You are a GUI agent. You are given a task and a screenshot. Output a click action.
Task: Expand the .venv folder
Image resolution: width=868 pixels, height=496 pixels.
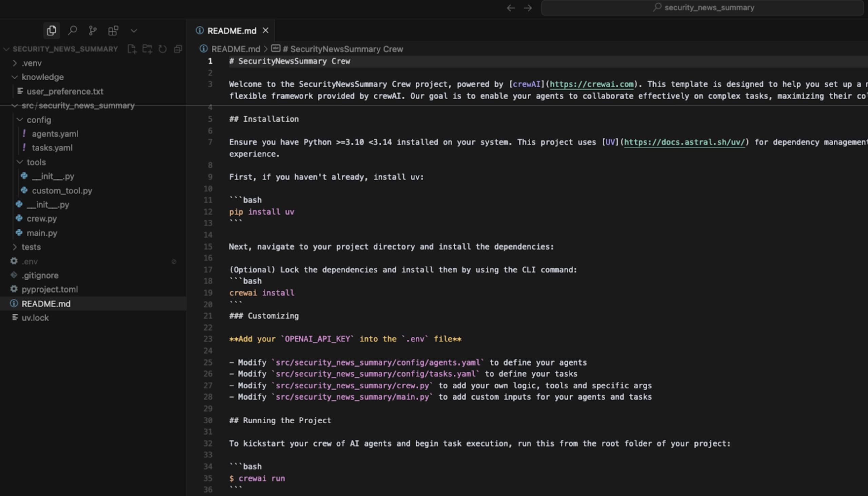pos(32,63)
